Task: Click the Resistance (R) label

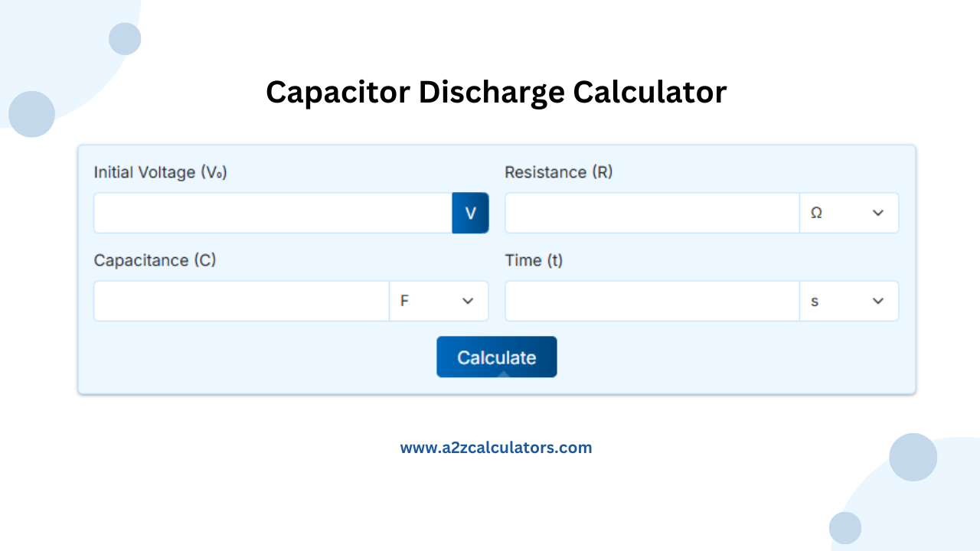Action: [559, 172]
